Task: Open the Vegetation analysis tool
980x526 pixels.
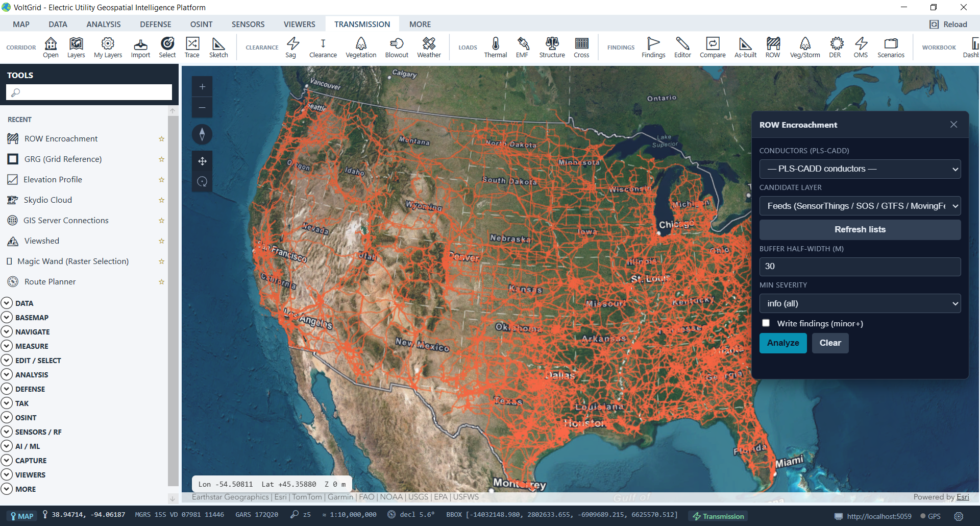Action: pos(361,47)
